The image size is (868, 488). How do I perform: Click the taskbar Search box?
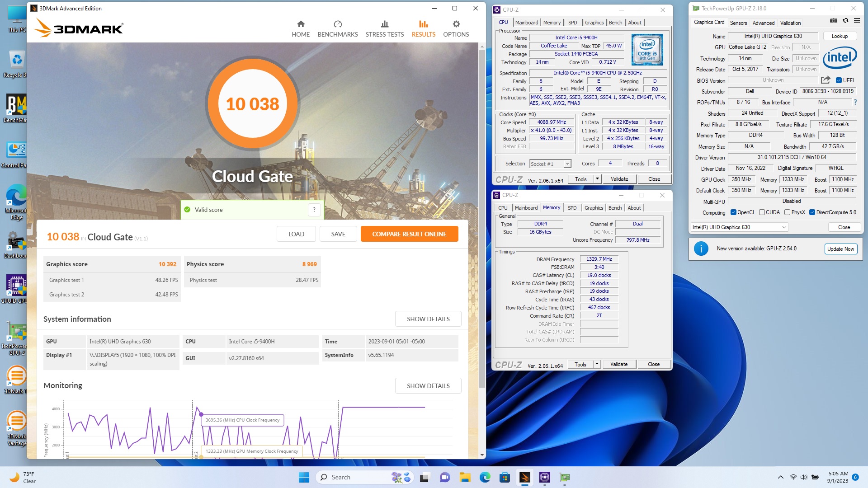(365, 477)
